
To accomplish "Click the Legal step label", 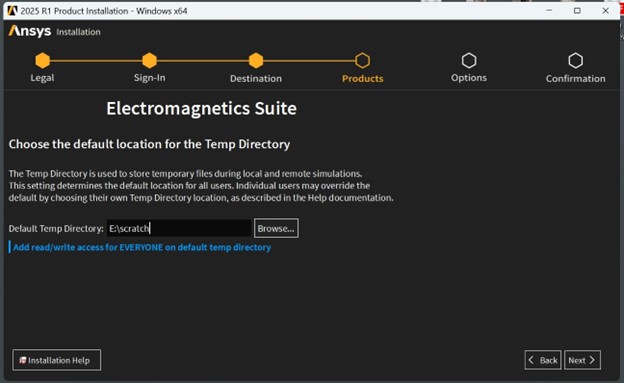I will pos(42,78).
